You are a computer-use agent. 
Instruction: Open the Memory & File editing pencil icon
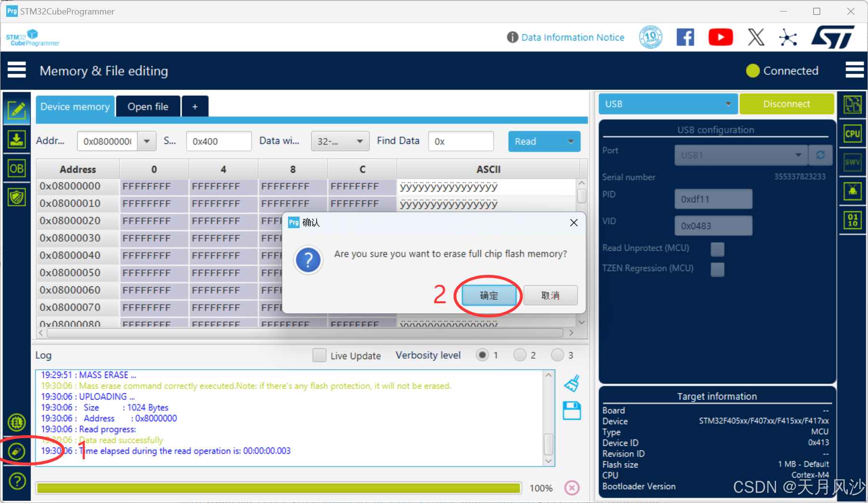pos(17,110)
